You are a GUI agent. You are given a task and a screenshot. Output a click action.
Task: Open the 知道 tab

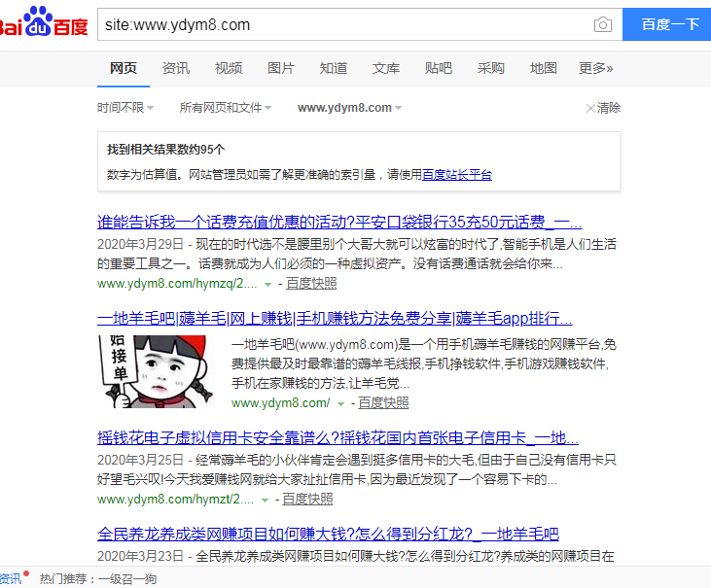pos(334,68)
